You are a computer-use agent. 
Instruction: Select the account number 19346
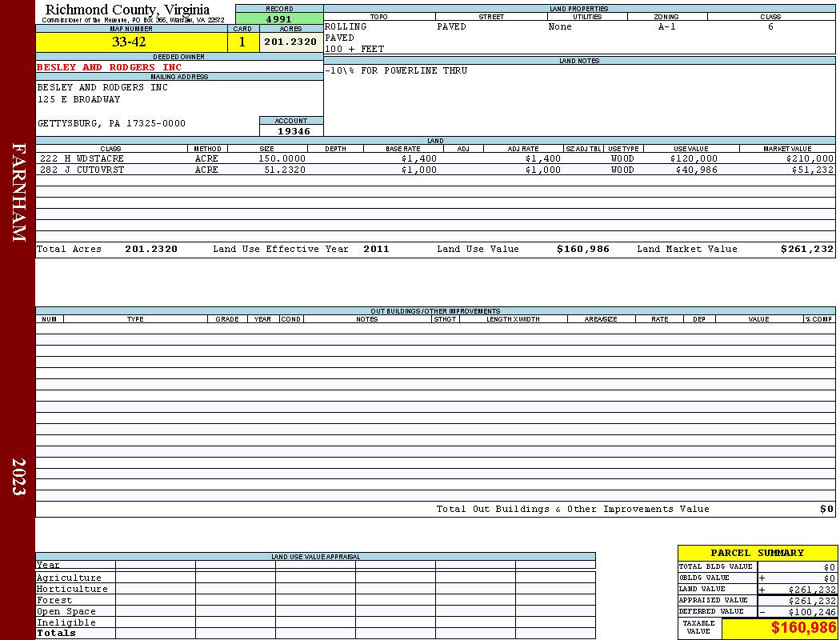(294, 131)
